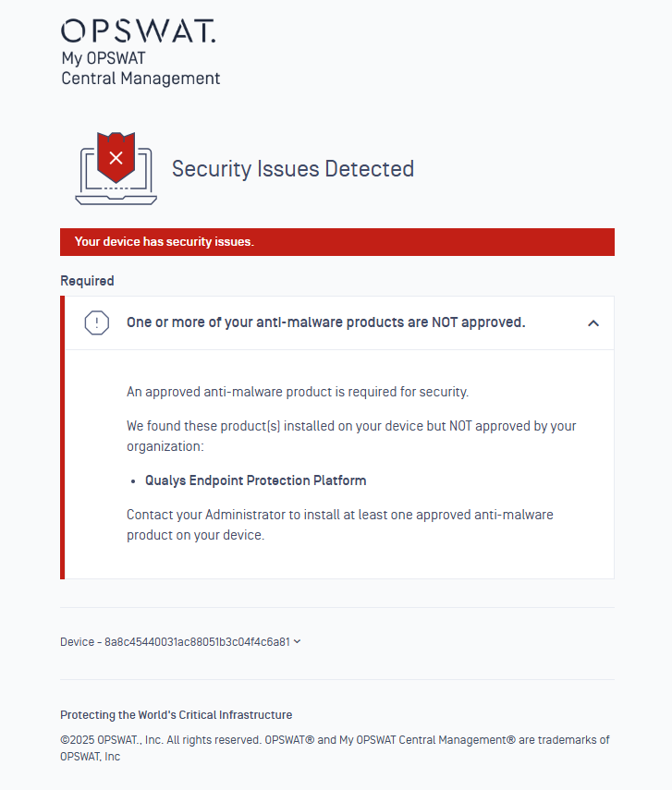Image resolution: width=672 pixels, height=790 pixels.
Task: Click the red left border of issue card
Action: tap(63, 437)
